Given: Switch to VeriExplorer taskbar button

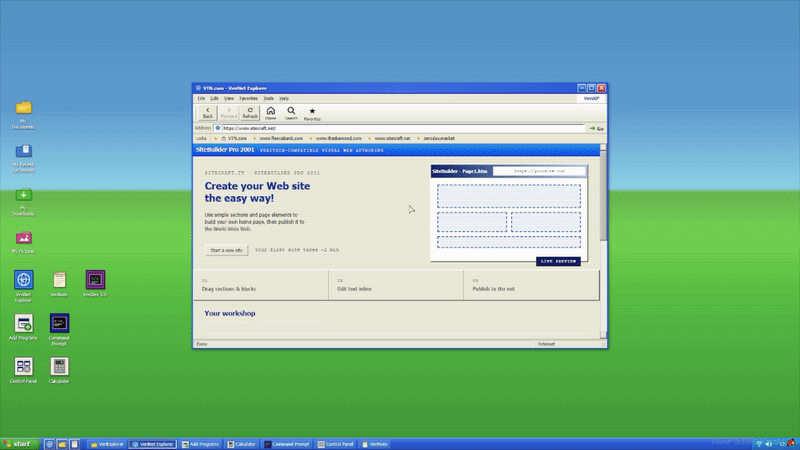Looking at the screenshot, I should 107,444.
